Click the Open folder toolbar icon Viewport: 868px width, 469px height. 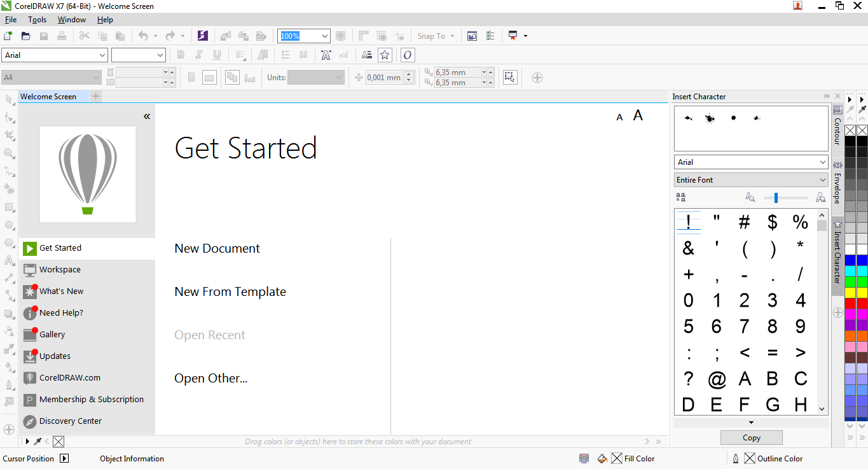pyautogui.click(x=26, y=36)
